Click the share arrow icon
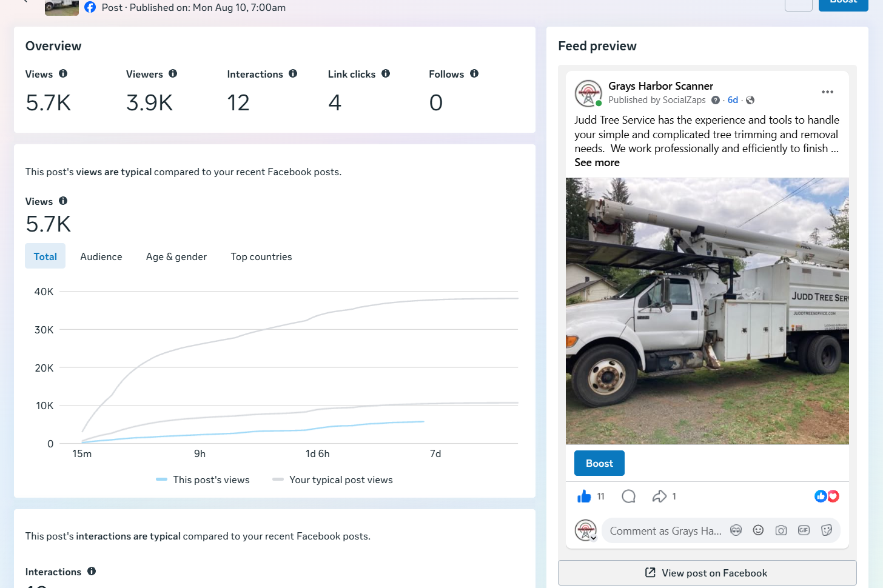This screenshot has width=883, height=588. pyautogui.click(x=659, y=496)
